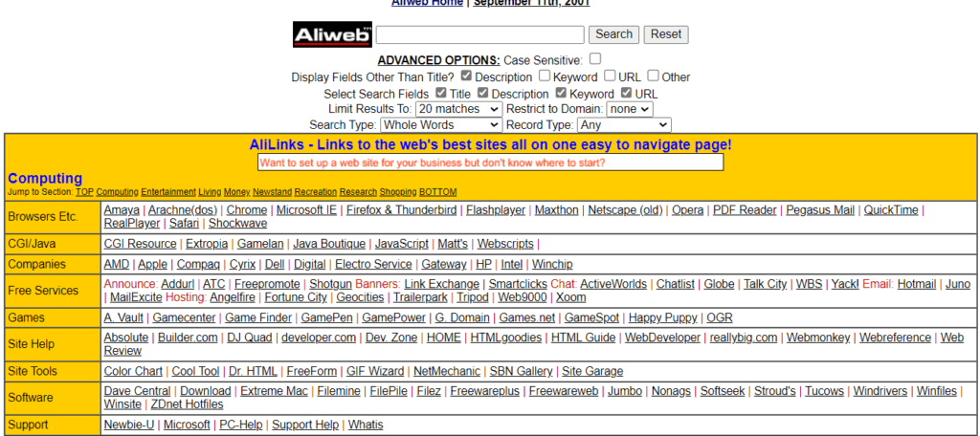980x436 pixels.
Task: Open the ZDnet Hotfiles link
Action: (x=187, y=405)
